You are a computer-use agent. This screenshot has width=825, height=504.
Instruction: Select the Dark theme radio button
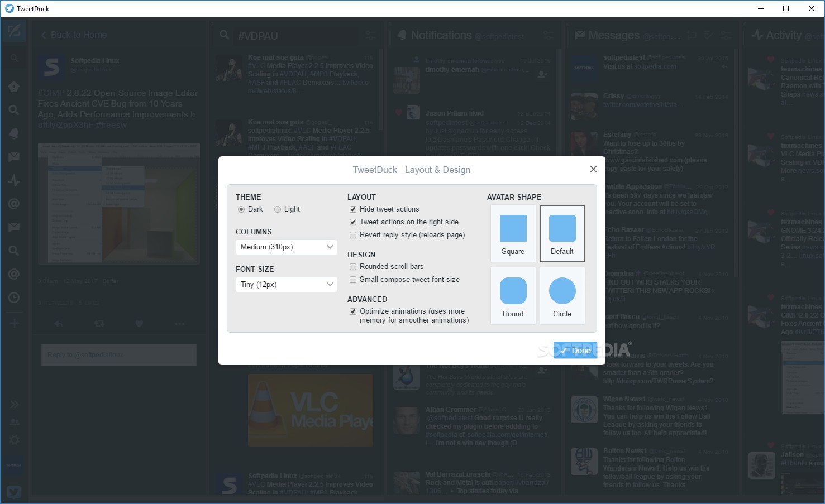click(x=241, y=209)
